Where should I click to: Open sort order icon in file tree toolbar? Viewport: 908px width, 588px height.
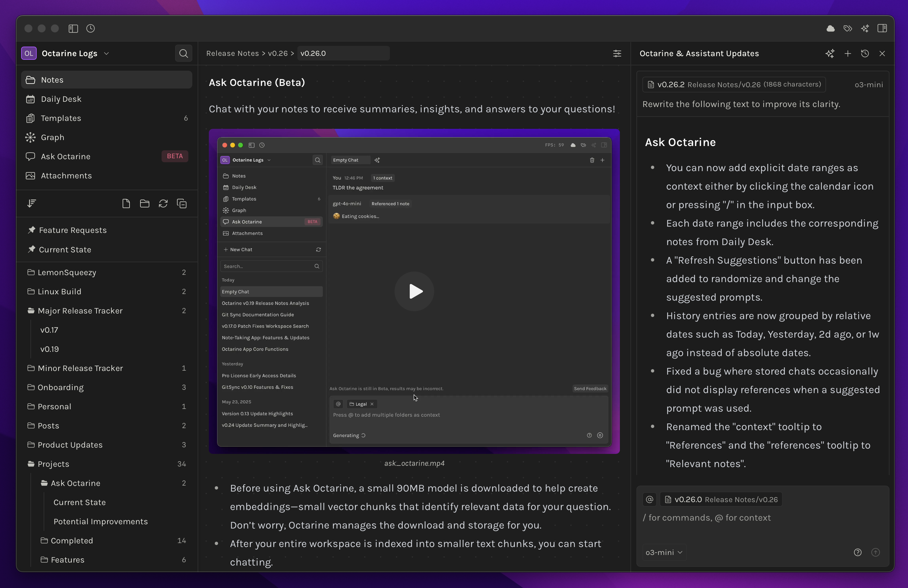tap(32, 203)
